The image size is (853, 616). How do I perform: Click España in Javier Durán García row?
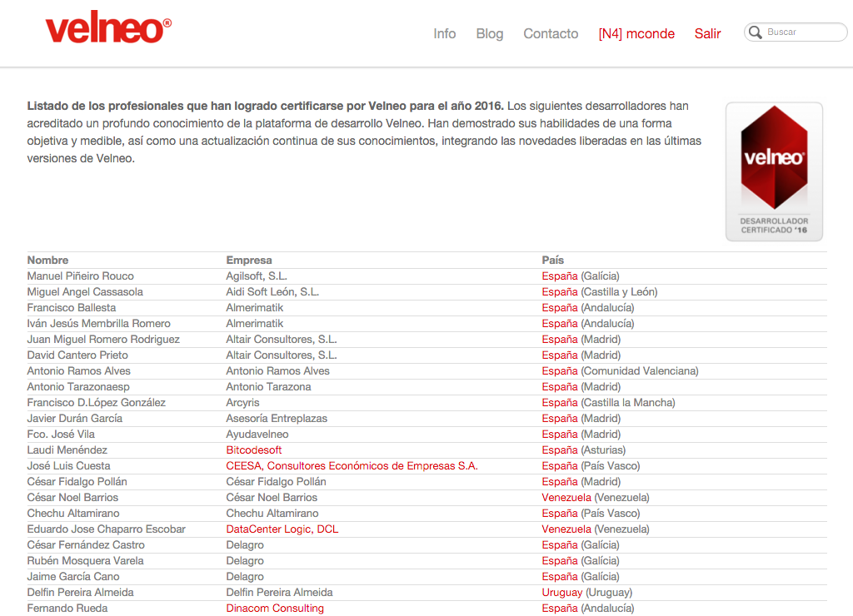click(x=559, y=419)
